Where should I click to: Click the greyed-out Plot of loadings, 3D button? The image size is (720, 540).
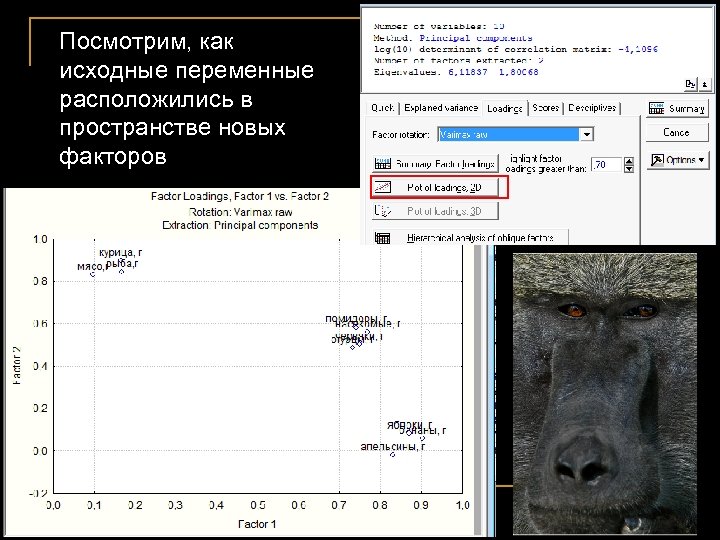pyautogui.click(x=435, y=211)
